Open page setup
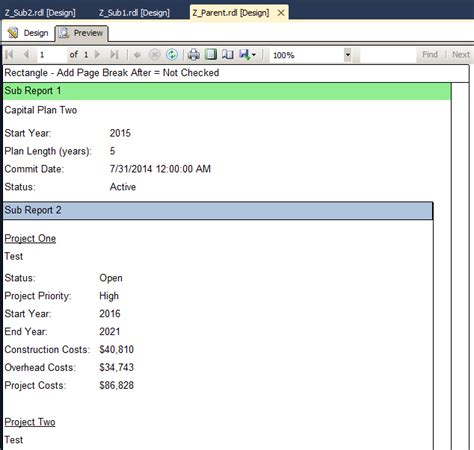474x450 pixels. tap(228, 54)
